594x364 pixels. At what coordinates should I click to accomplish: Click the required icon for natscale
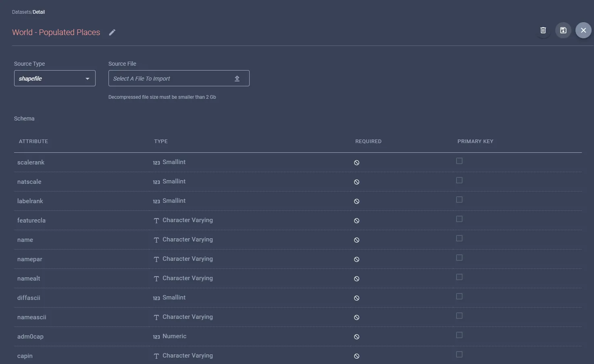tap(356, 182)
